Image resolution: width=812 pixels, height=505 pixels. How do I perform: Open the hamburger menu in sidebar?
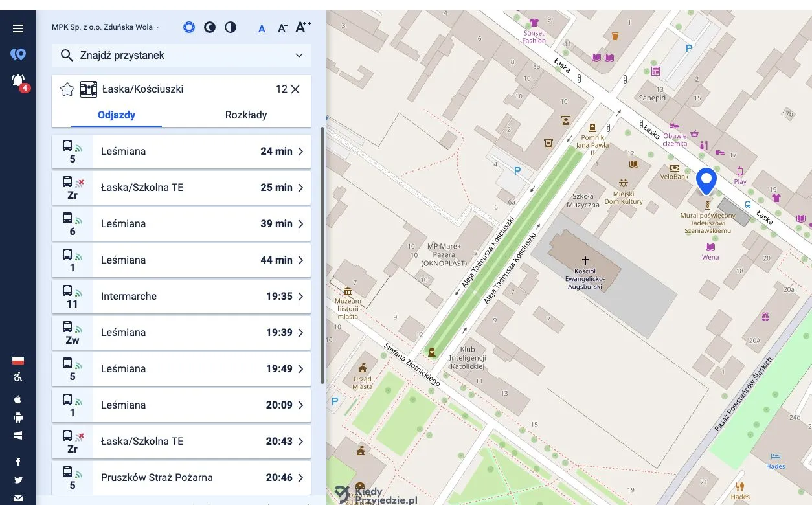[x=18, y=28]
